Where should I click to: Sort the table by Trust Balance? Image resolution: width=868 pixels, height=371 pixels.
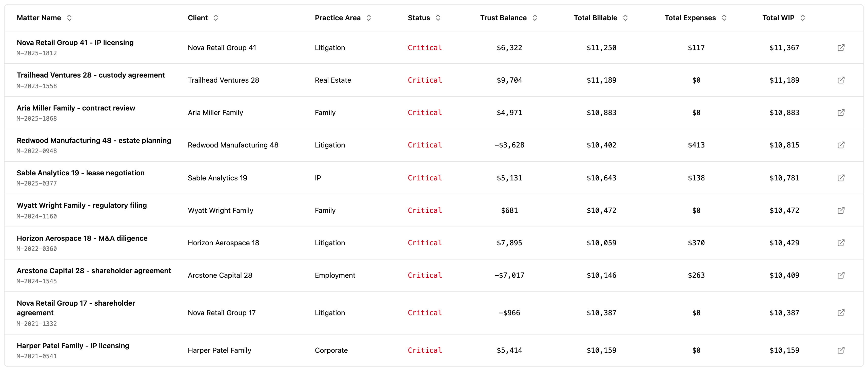(x=535, y=17)
